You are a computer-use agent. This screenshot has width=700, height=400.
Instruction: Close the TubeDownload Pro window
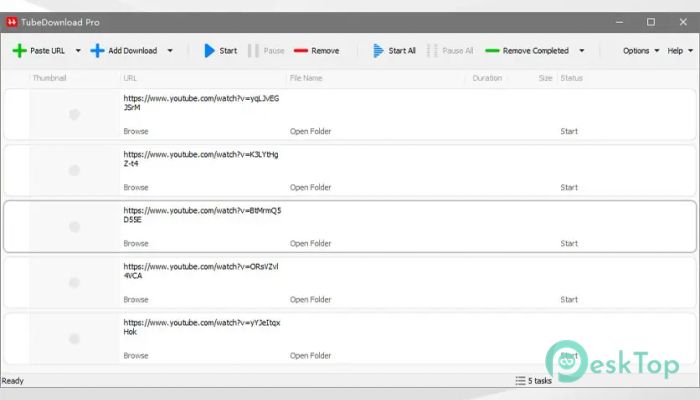tap(683, 22)
